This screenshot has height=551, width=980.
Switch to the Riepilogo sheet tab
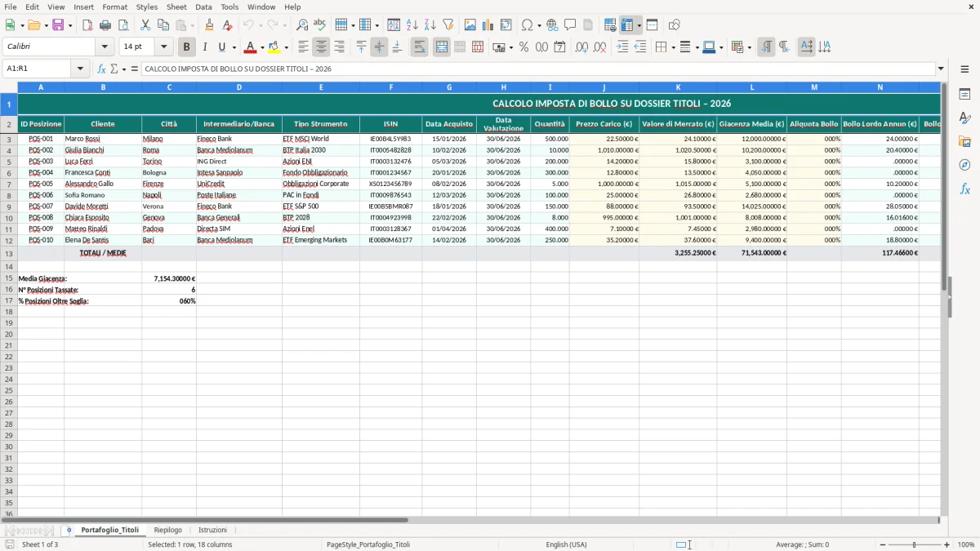[x=168, y=530]
